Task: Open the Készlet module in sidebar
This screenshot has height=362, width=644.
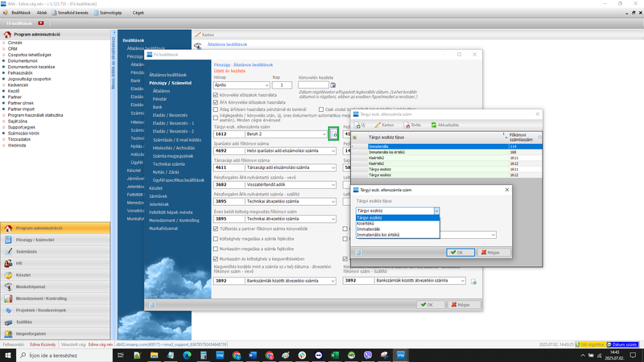Action: [23, 274]
